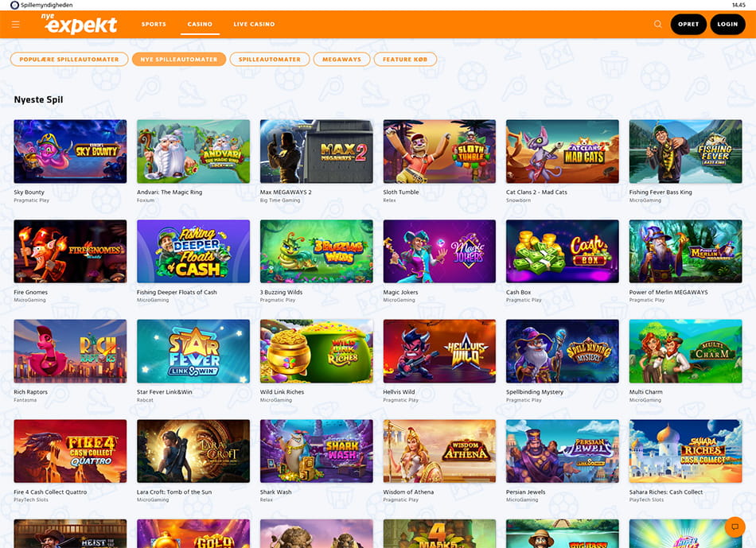Filter by Populære Spilleautomater
The image size is (756, 548).
click(x=69, y=60)
